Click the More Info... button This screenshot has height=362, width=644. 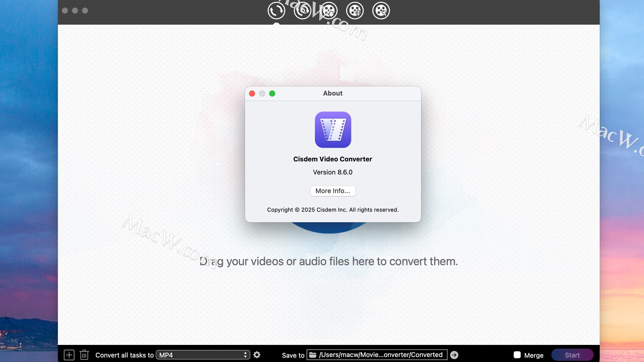[x=333, y=191]
